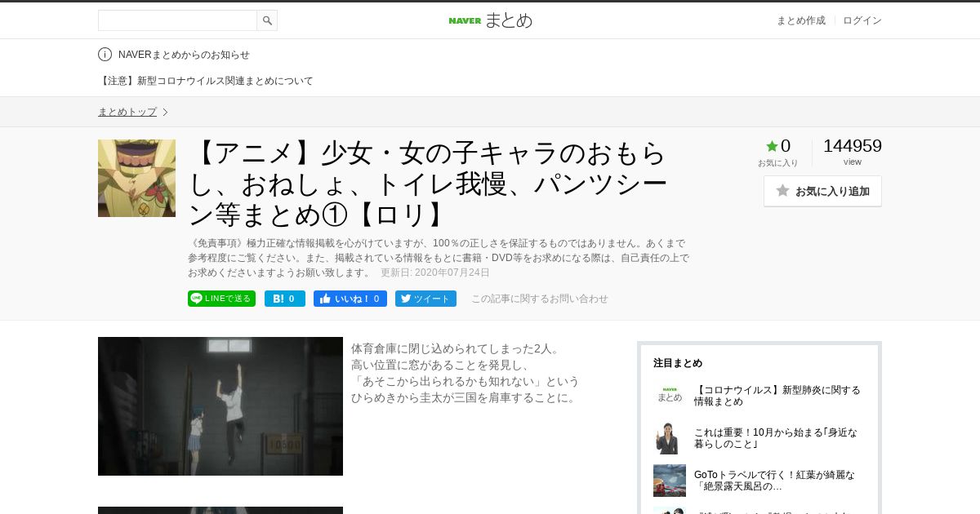Open the 新型コロナウイルス関連まとめについて notice
The image size is (980, 514).
[206, 81]
